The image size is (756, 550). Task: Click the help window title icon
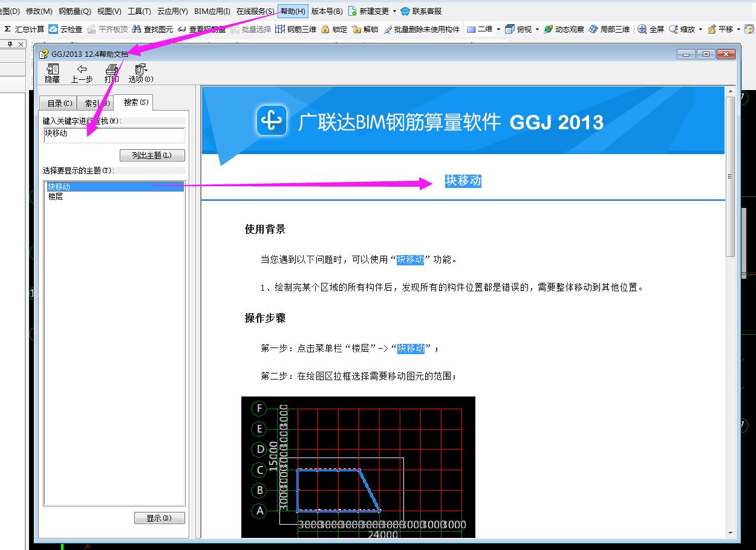(44, 54)
